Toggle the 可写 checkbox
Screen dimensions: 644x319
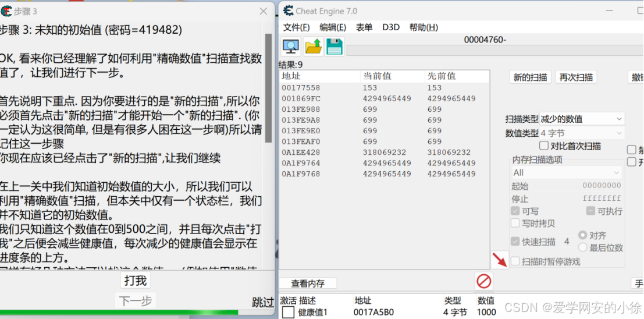(x=515, y=211)
